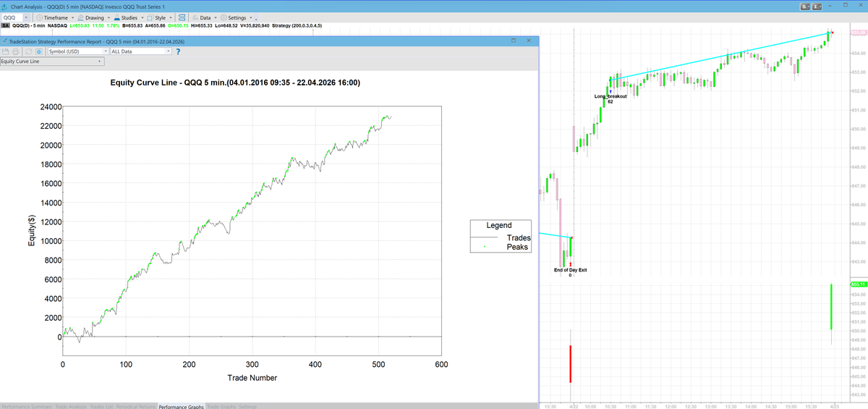This screenshot has width=868, height=409.
Task: Expand the QQQ symbol dropdown arrow
Action: point(27,17)
